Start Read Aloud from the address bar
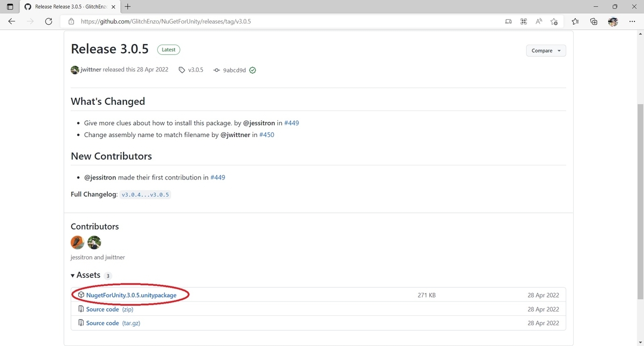 538,21
